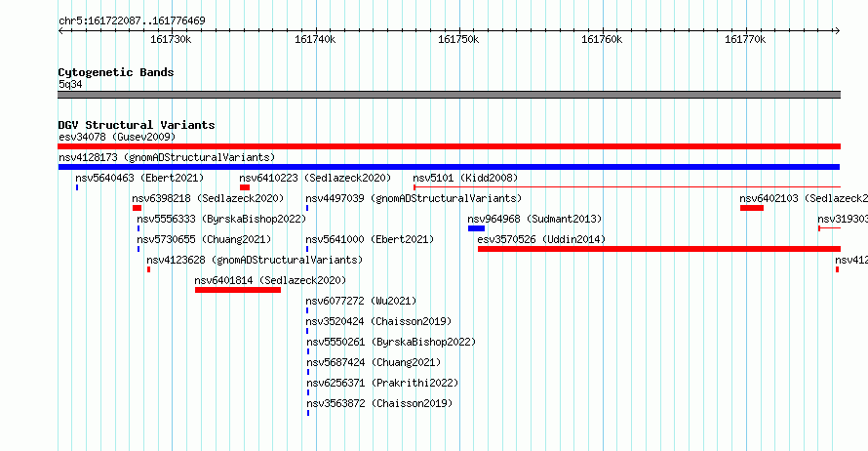
Task: Open nsv6077272 (Wu2021) label
Action: [361, 301]
